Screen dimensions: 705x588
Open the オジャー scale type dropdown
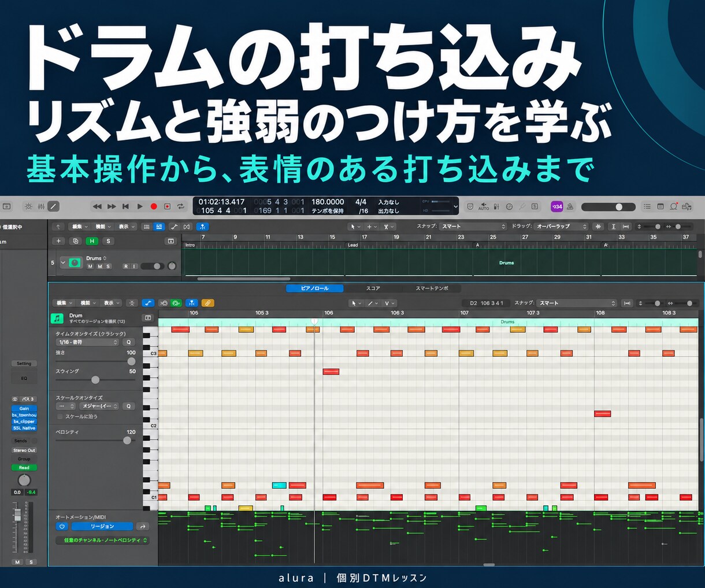(99, 406)
